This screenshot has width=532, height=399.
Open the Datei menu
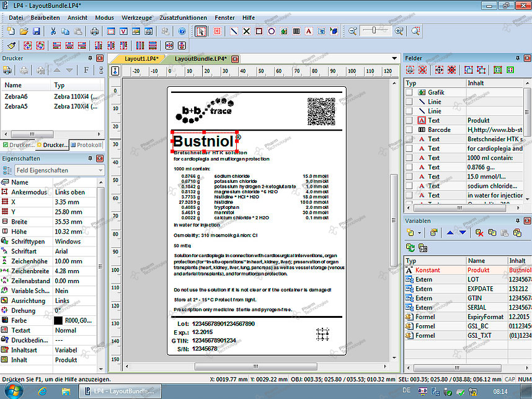coord(16,17)
